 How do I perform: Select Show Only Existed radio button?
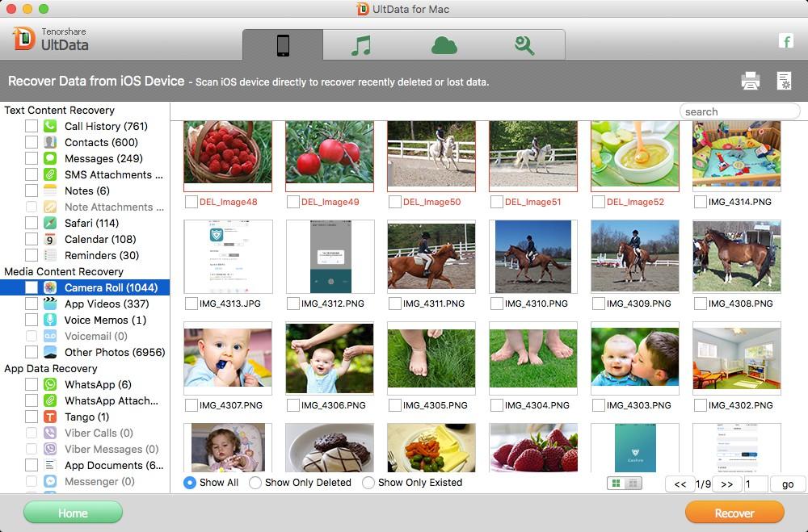click(x=368, y=483)
